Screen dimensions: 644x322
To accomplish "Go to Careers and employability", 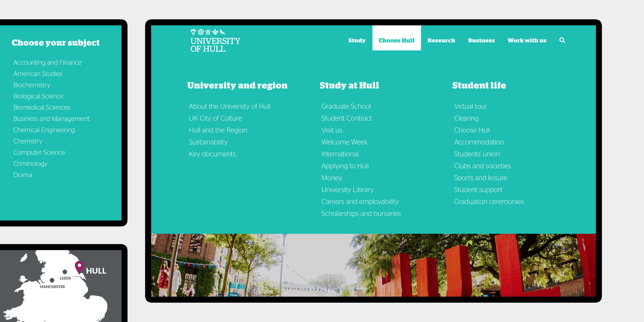I will click(x=360, y=202).
